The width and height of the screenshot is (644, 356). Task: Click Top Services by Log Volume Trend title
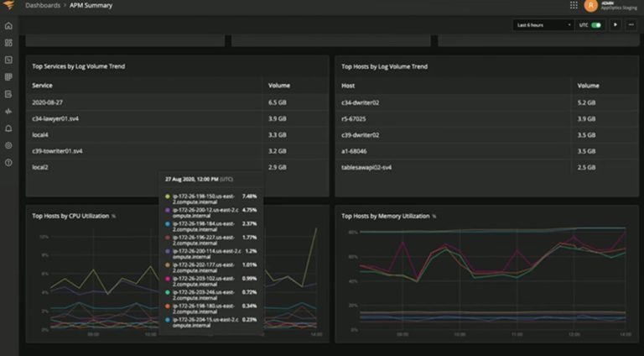[79, 66]
